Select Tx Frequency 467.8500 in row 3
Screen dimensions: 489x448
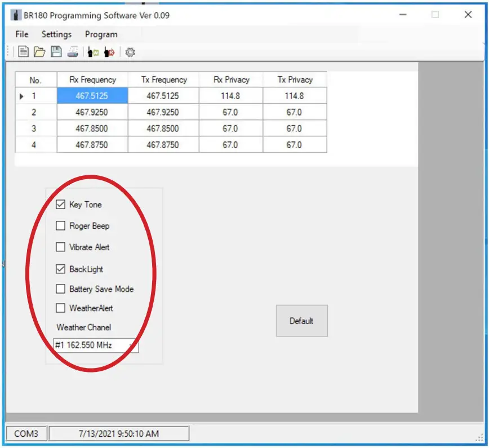[x=163, y=128]
